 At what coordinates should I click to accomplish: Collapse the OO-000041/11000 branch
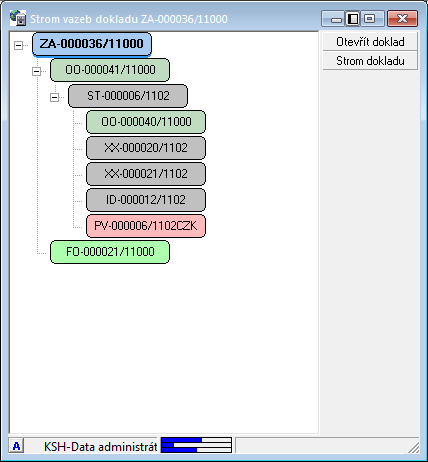37,71
